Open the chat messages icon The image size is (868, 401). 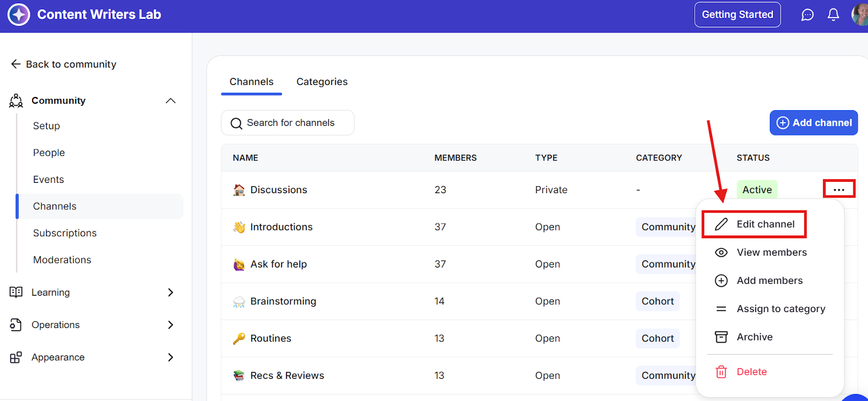[807, 15]
